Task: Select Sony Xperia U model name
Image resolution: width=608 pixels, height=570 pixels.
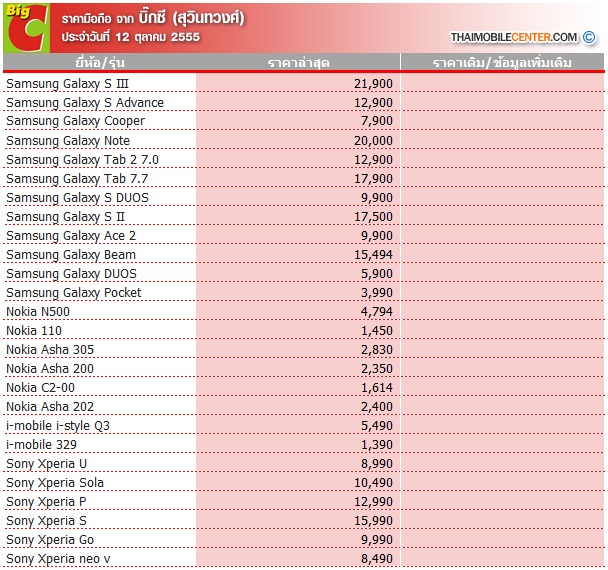Action: pos(47,464)
